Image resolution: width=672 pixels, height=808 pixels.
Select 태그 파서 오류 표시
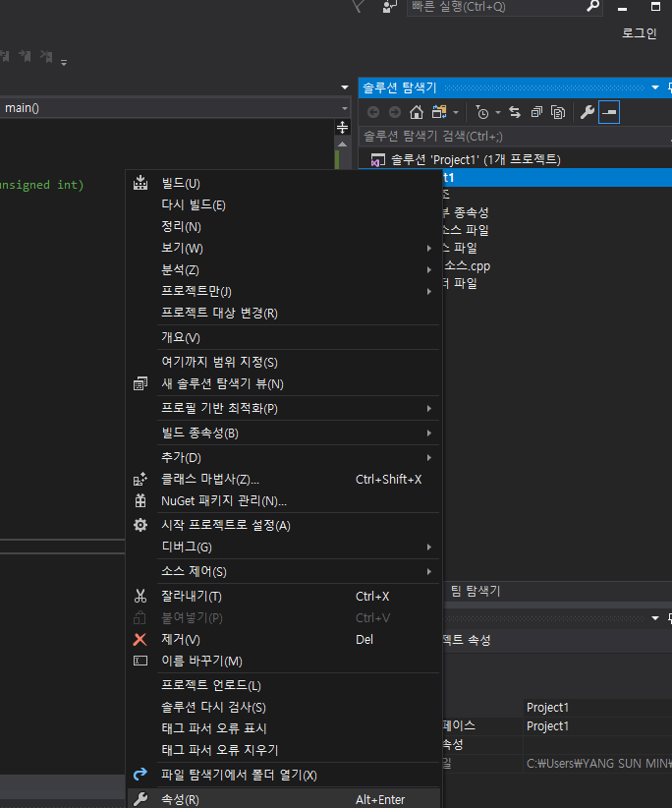(x=214, y=728)
